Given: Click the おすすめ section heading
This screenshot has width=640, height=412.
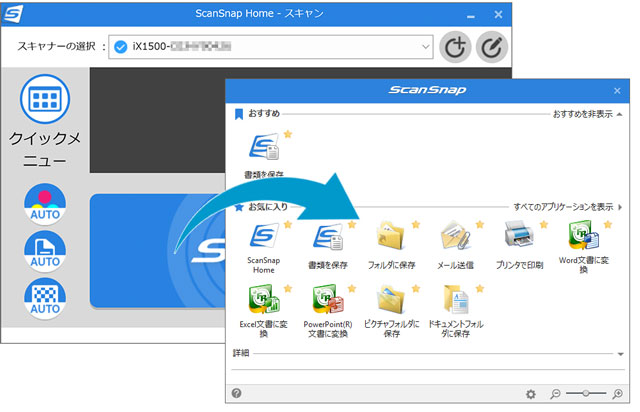Looking at the screenshot, I should 264,114.
